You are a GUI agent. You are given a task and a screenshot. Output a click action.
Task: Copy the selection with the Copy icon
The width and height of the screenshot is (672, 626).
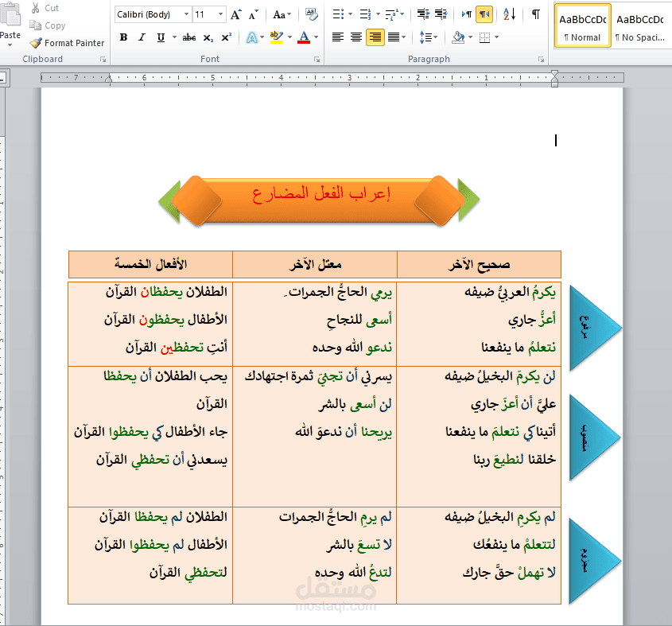tap(35, 25)
